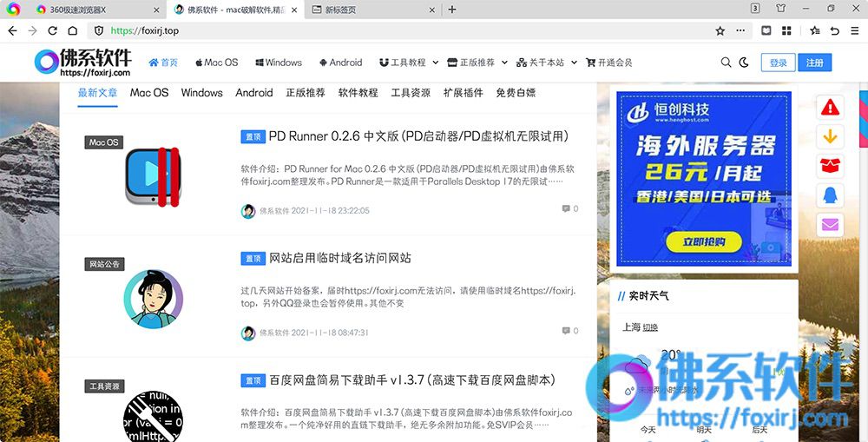The width and height of the screenshot is (868, 442).
Task: Click the 佛系软件 site logo
Action: click(x=83, y=62)
